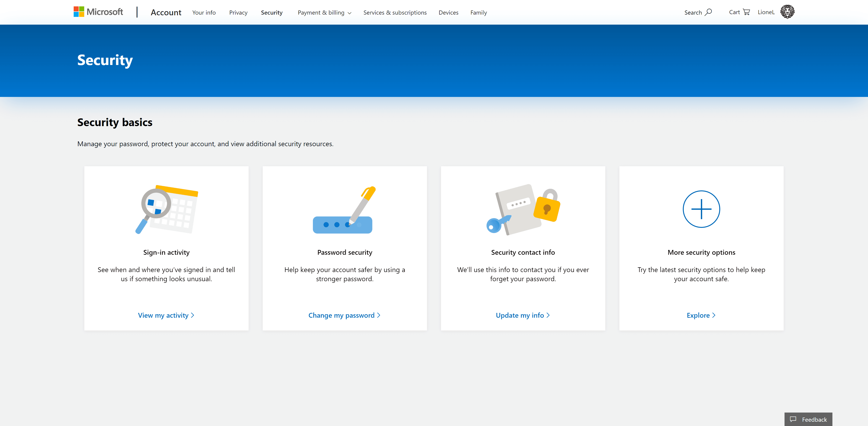This screenshot has width=868, height=426.
Task: Open Services & subscriptions menu
Action: 395,12
